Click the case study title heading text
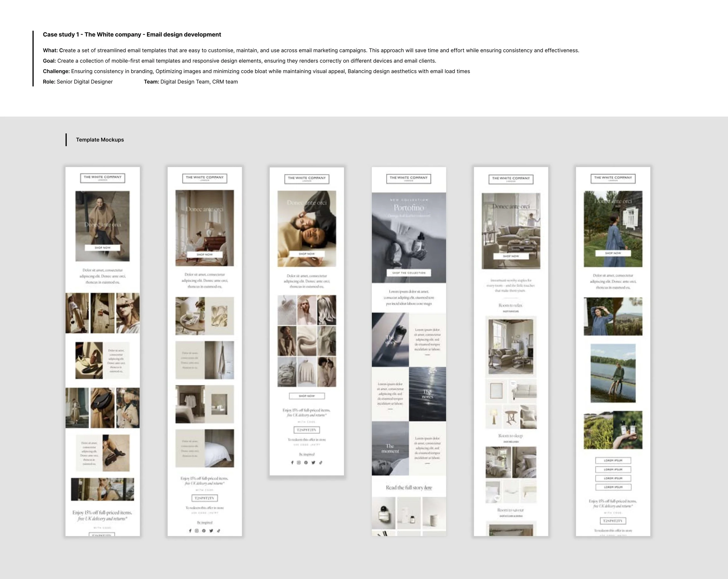The width and height of the screenshot is (728, 579). [132, 34]
